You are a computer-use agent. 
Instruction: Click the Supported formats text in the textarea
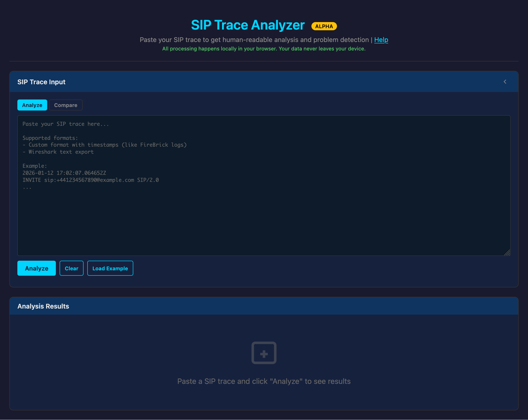click(x=50, y=138)
